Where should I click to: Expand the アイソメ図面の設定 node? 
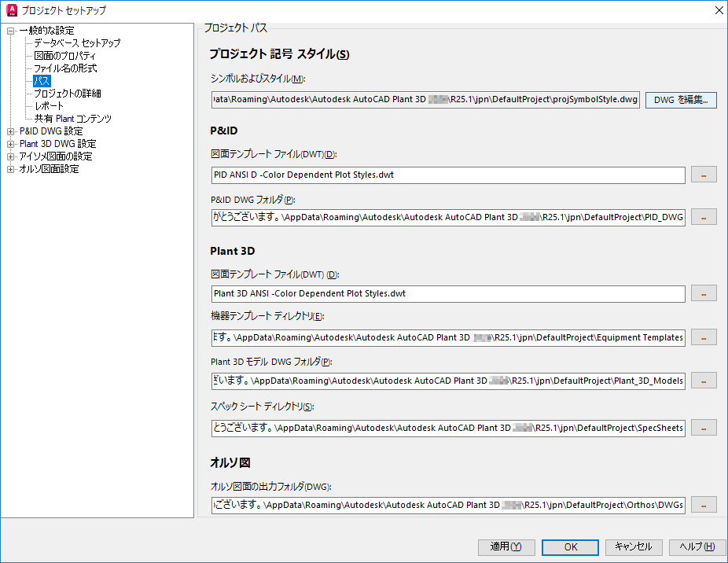point(10,156)
